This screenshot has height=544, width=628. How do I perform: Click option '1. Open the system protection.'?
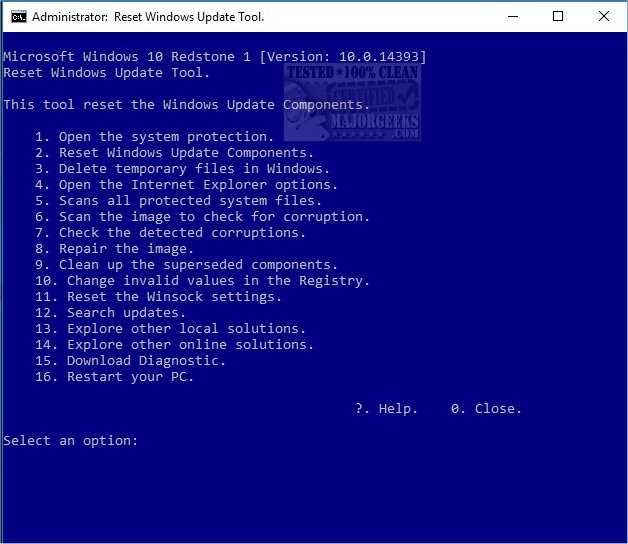pos(155,137)
